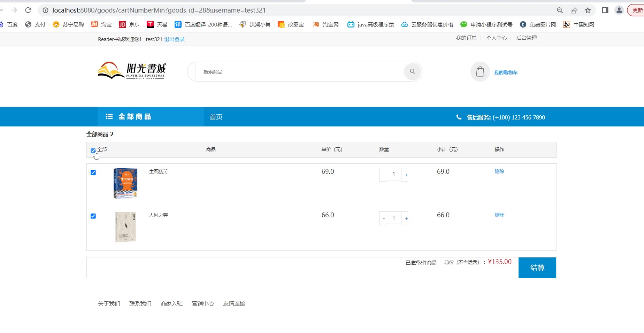Click the Sunshine Bookstore logo
The image size is (644, 333).
pyautogui.click(x=132, y=71)
